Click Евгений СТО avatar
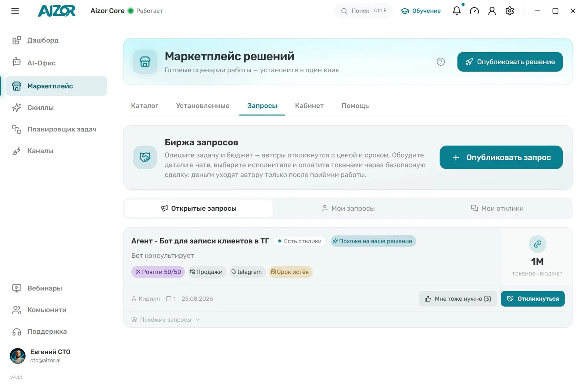This screenshot has height=391, width=588. pyautogui.click(x=18, y=356)
